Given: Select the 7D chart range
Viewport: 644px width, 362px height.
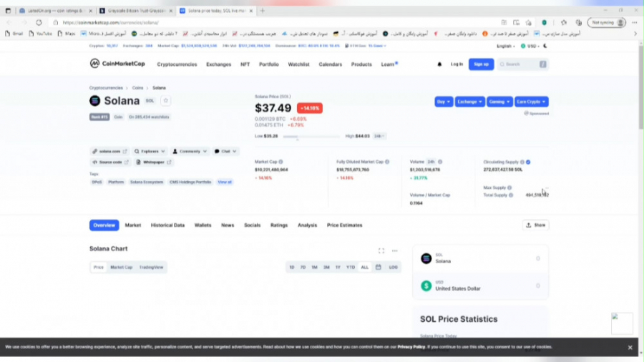Looking at the screenshot, I should pos(303,267).
